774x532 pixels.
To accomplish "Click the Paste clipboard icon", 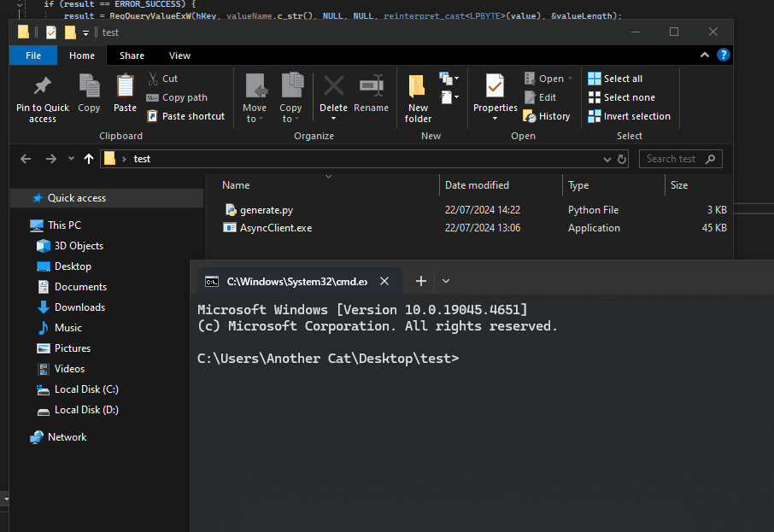I will (x=125, y=86).
